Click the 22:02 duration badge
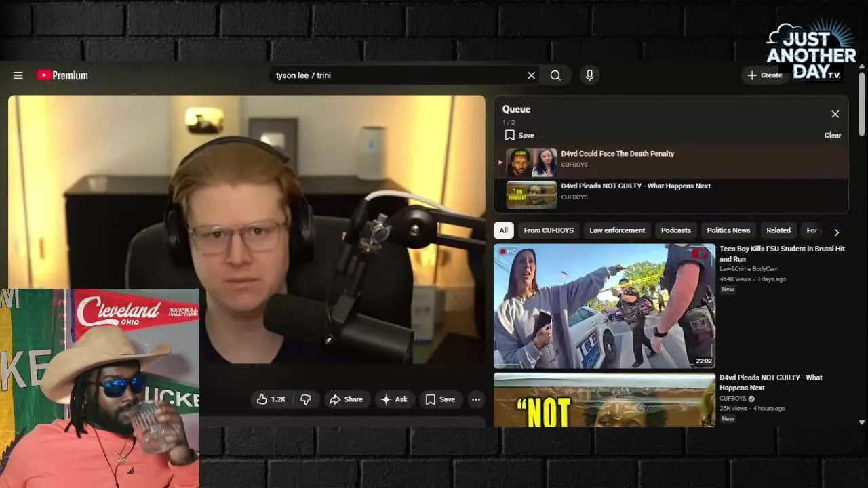The image size is (868, 488). pyautogui.click(x=703, y=361)
